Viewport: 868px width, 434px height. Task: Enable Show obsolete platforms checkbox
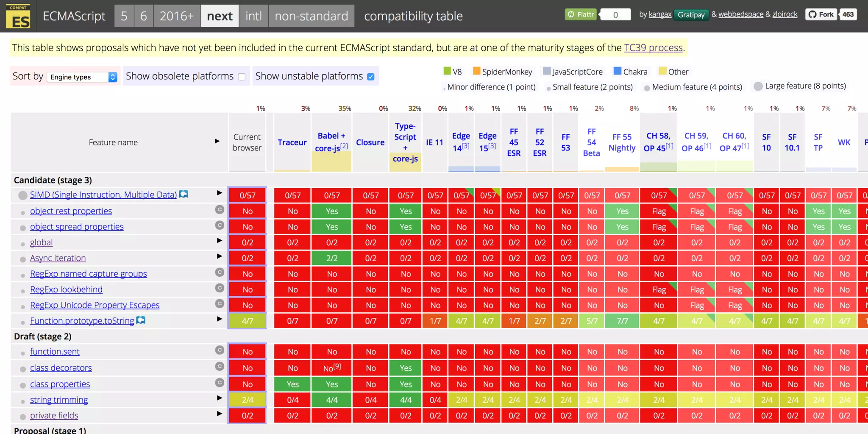(x=242, y=77)
